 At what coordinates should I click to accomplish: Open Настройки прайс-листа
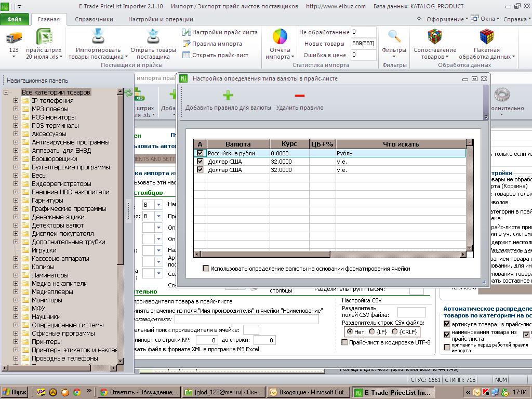pyautogui.click(x=220, y=32)
